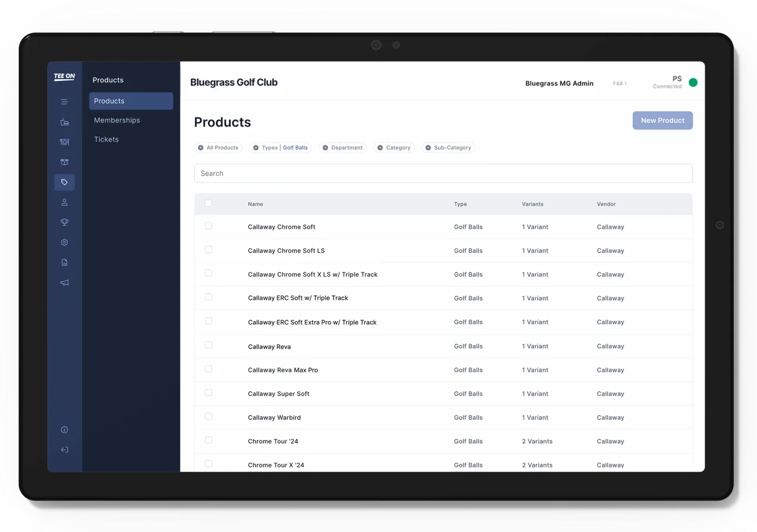Click into the Search field
The image size is (757, 532).
[444, 173]
